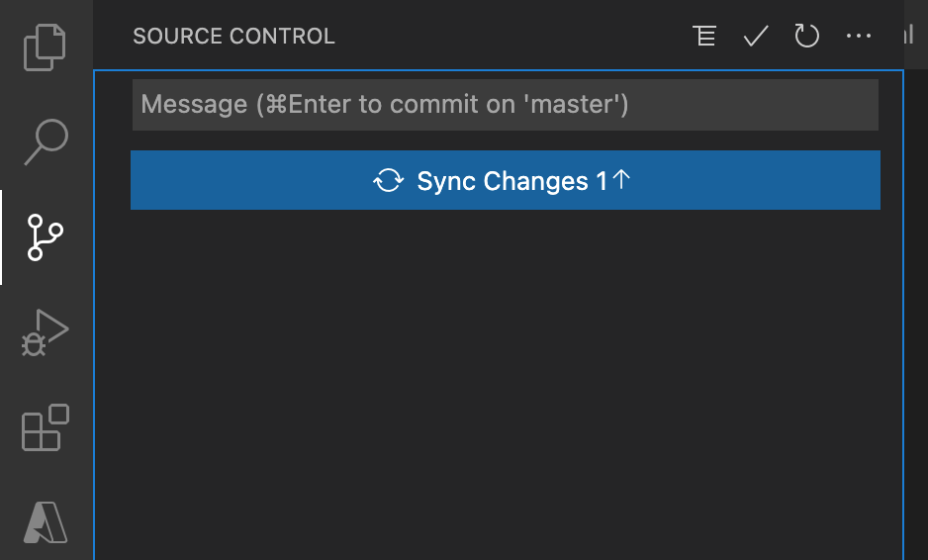This screenshot has height=560, width=928.
Task: Click the Commit checkmark icon
Action: [756, 37]
